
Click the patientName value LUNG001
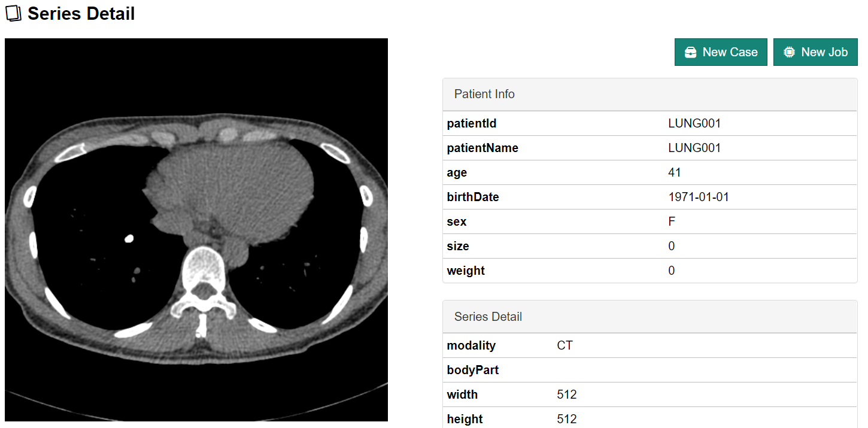[694, 148]
